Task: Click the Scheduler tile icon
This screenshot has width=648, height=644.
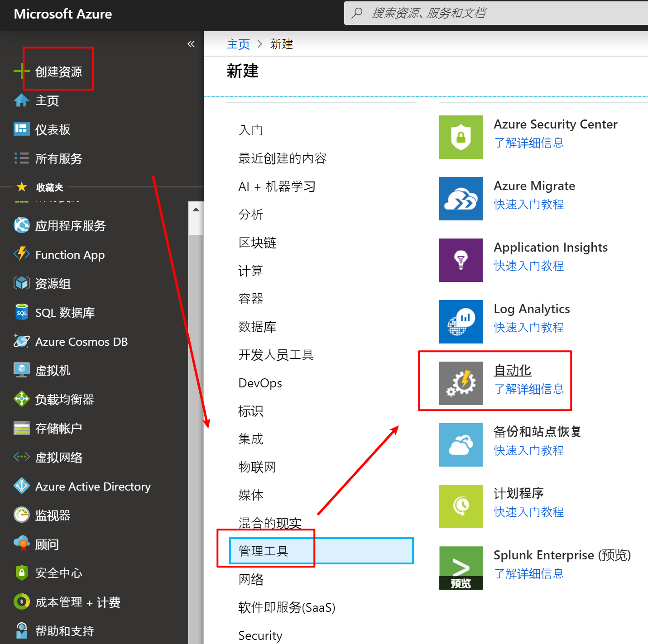Action: [x=461, y=506]
